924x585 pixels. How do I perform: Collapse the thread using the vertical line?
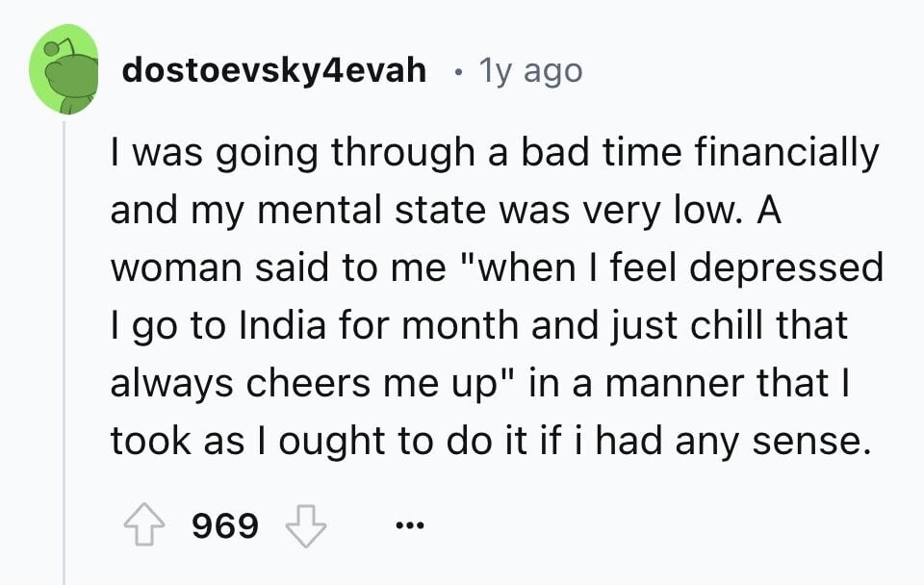pyautogui.click(x=64, y=352)
